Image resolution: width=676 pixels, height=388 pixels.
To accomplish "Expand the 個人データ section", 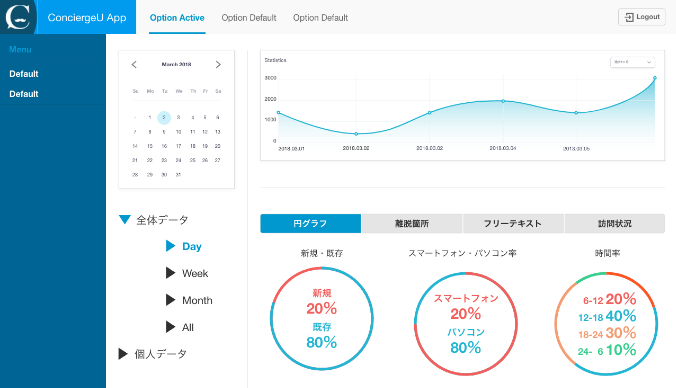I will [123, 354].
